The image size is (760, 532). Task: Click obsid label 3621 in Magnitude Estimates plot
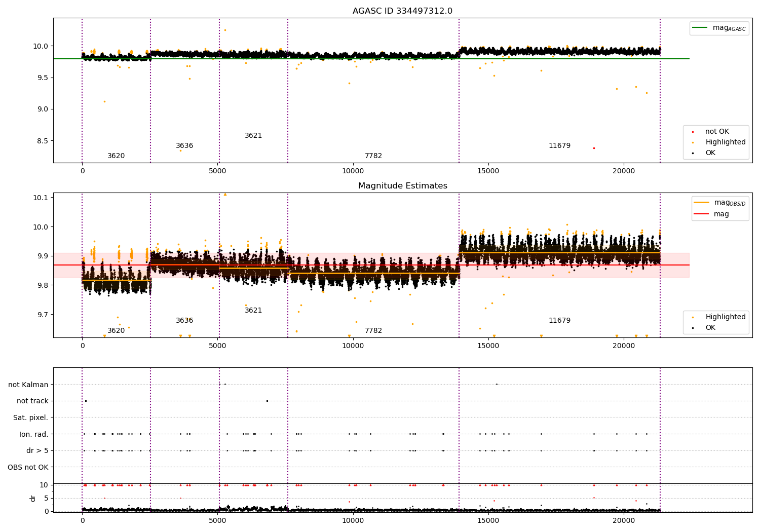tap(253, 311)
